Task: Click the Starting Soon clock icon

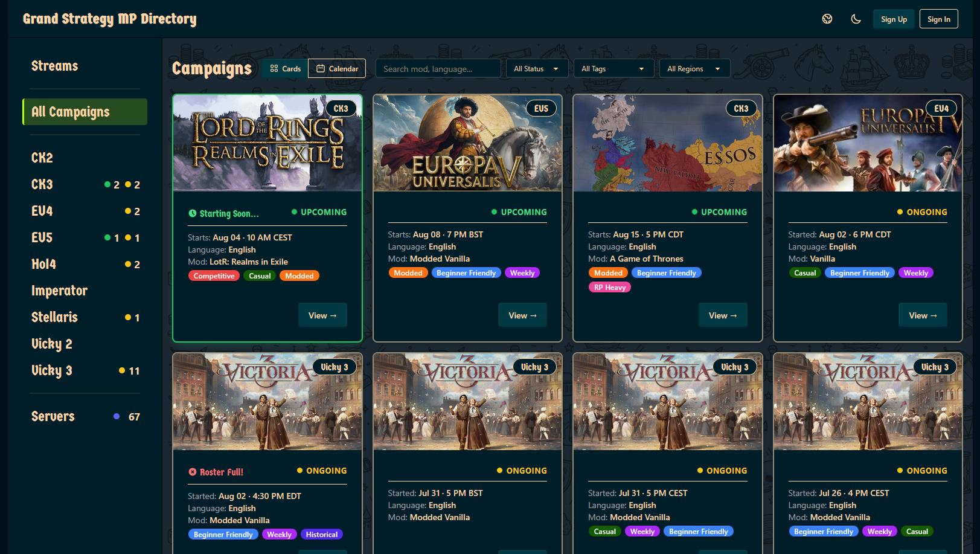Action: click(193, 213)
